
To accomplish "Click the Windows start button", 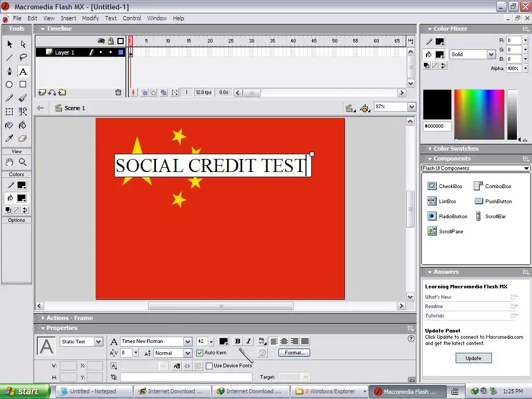I will [x=25, y=392].
